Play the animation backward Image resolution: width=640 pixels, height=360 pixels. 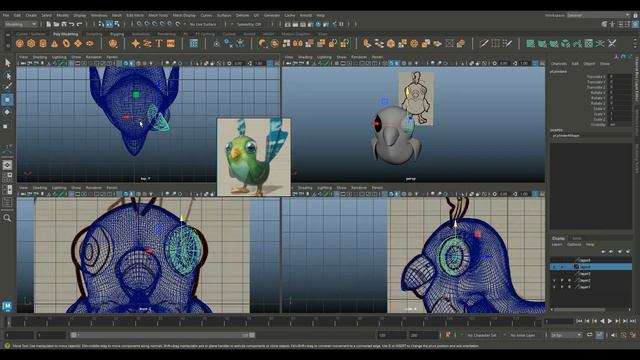tap(602, 321)
